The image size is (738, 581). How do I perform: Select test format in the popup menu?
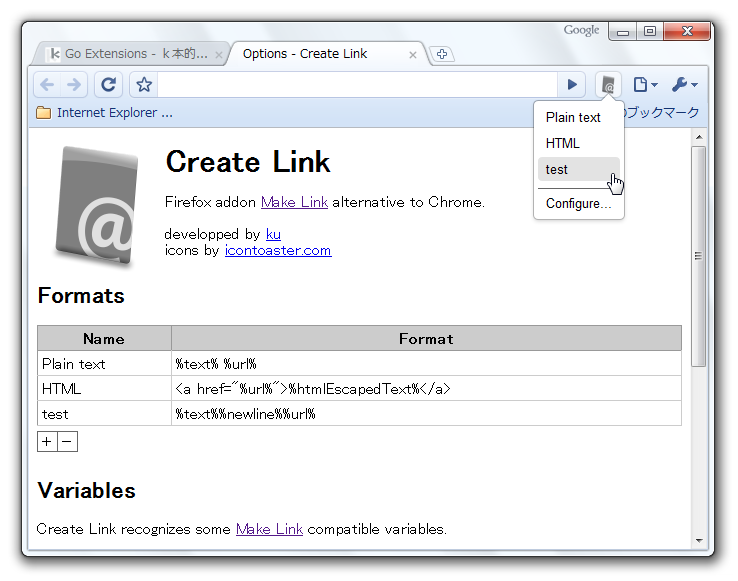click(578, 169)
